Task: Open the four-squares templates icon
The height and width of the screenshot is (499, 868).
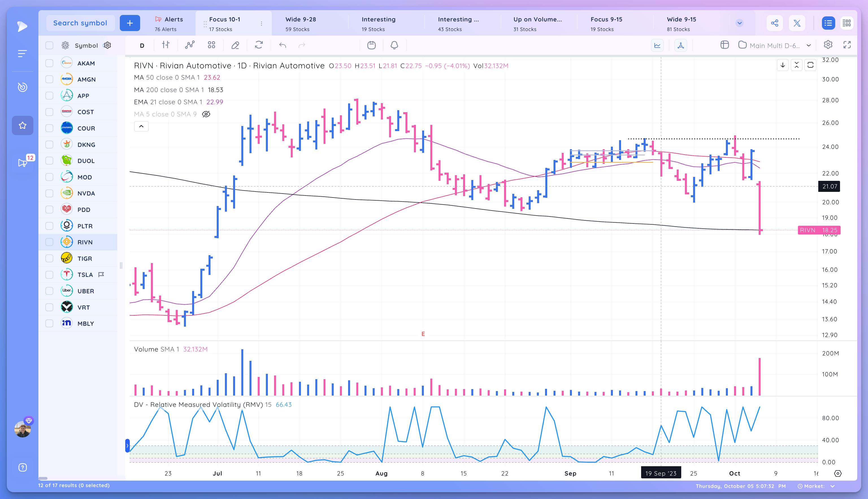Action: [211, 45]
